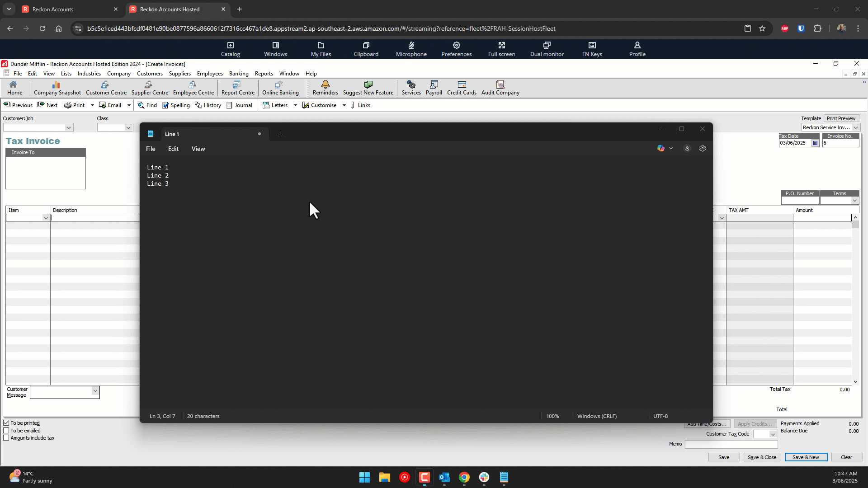Open Reminders
Screen dimensions: 868x488
[325, 88]
